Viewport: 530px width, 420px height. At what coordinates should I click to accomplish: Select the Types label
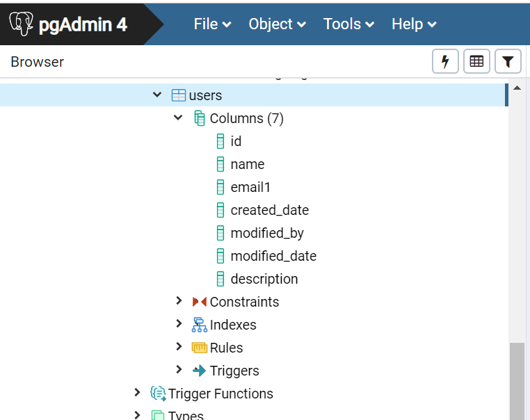186,416
